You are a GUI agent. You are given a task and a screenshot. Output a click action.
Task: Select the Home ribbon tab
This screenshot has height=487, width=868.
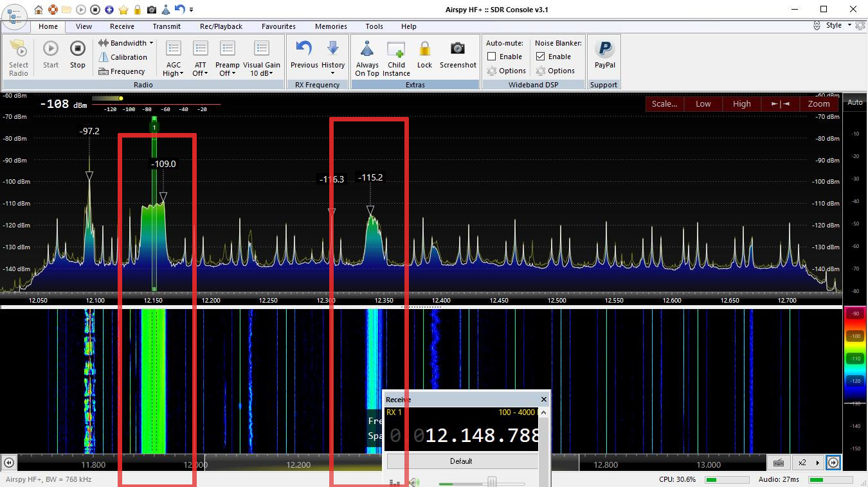pyautogui.click(x=48, y=26)
